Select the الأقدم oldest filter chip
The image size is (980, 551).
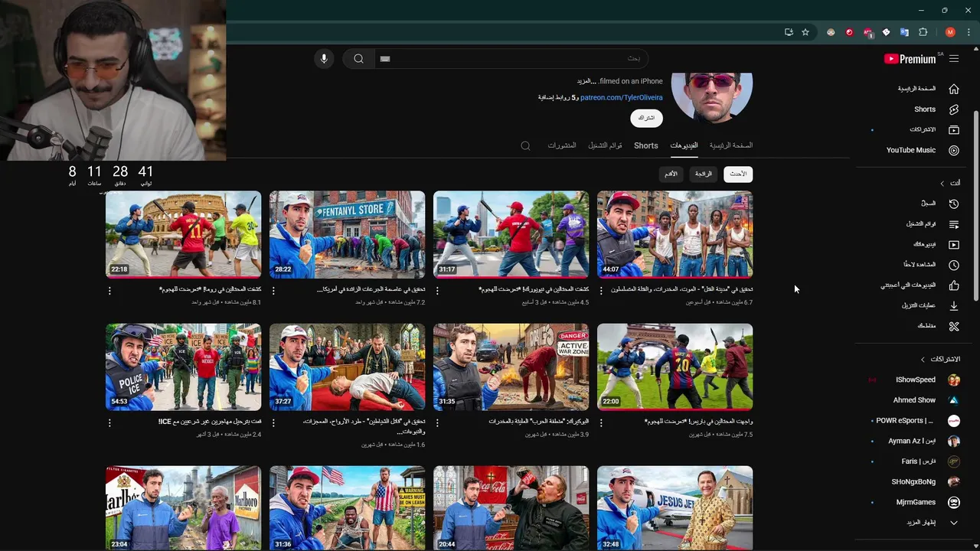(671, 174)
